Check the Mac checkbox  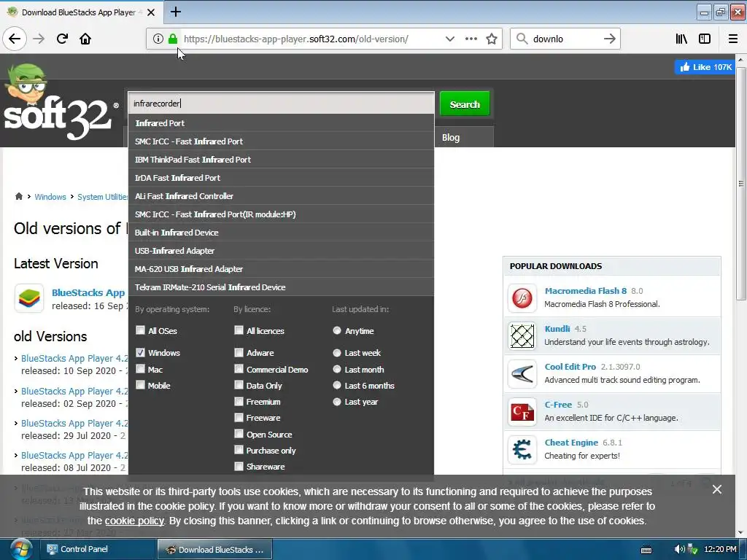[x=140, y=368]
